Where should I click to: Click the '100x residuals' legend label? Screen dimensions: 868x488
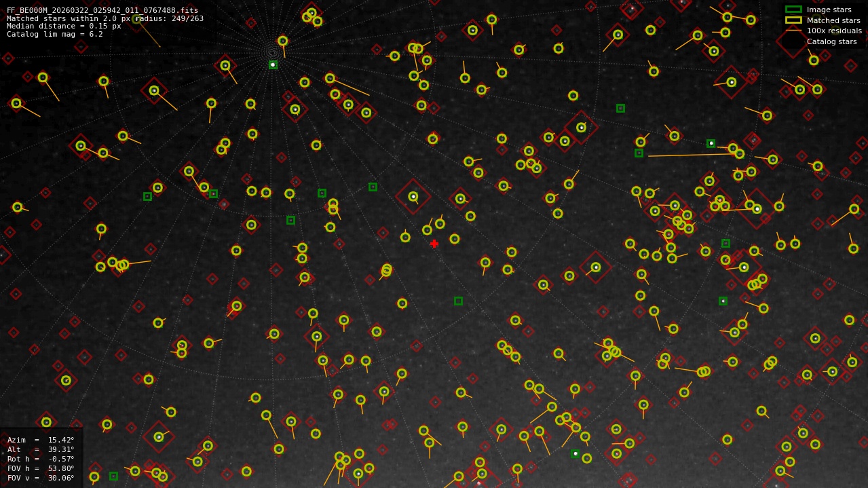(x=834, y=31)
